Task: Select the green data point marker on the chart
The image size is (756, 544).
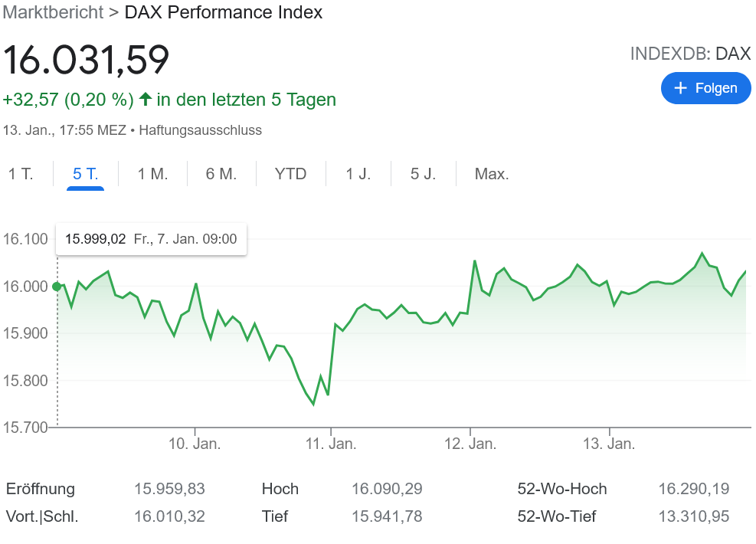Action: 56,287
